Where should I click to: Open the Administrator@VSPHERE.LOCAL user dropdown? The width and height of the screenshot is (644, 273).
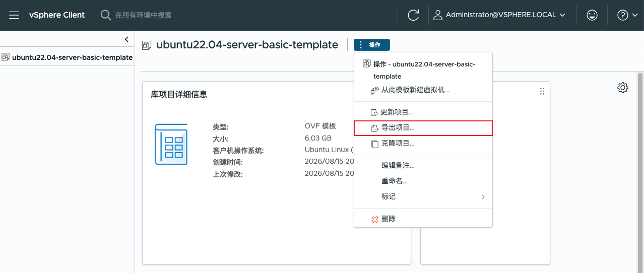(x=499, y=15)
